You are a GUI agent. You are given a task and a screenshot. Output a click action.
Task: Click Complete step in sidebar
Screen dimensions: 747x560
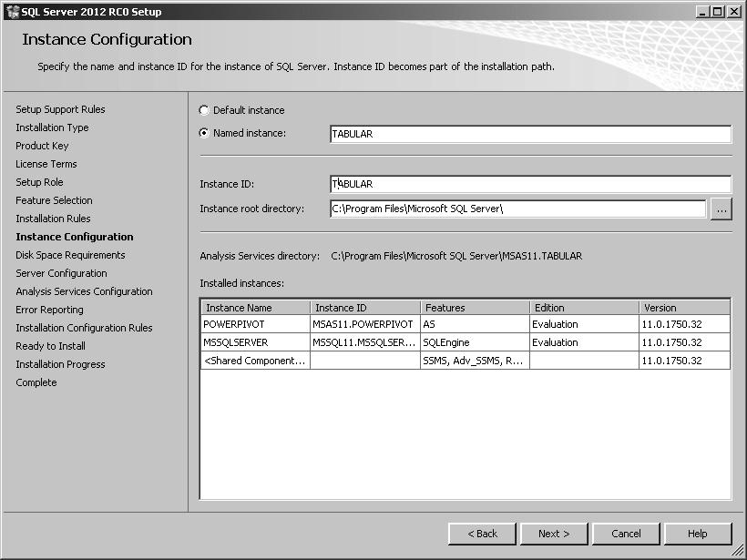coord(36,382)
